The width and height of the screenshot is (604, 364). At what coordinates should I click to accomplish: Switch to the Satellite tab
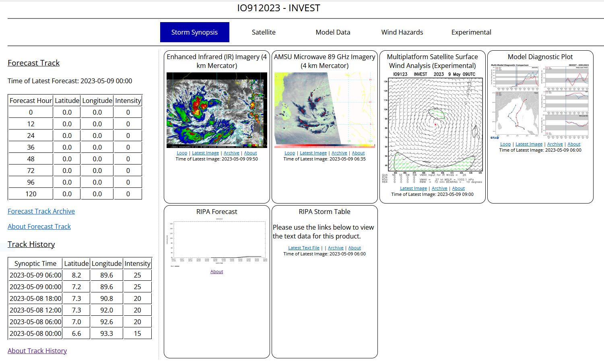264,32
